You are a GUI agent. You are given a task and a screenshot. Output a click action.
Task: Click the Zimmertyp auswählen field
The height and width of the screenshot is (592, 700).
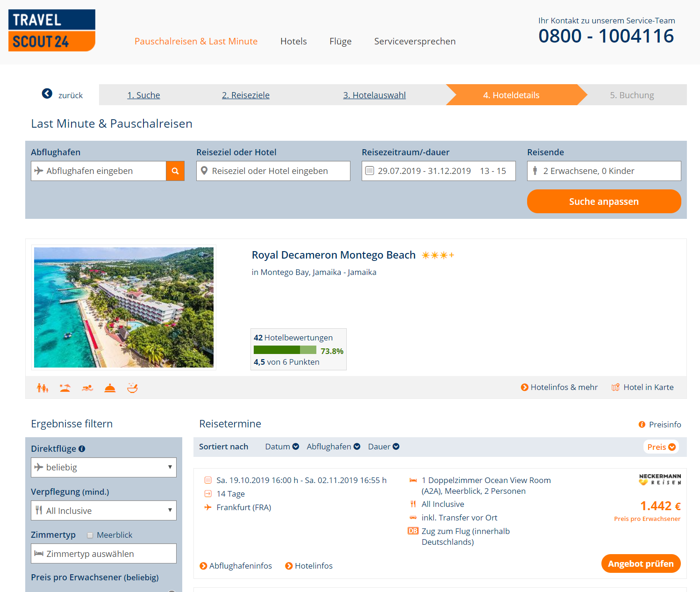pos(104,554)
